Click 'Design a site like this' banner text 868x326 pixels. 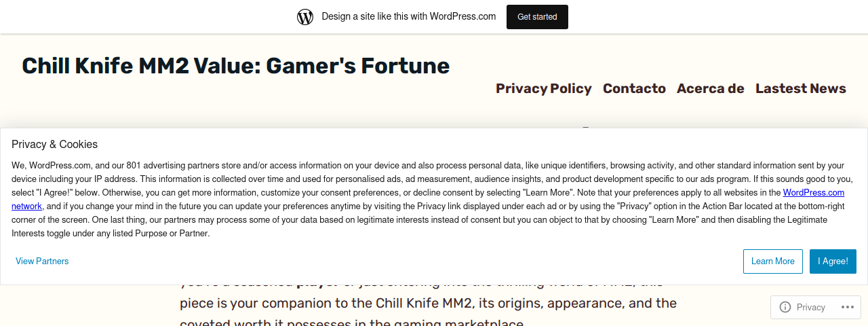pyautogui.click(x=409, y=16)
